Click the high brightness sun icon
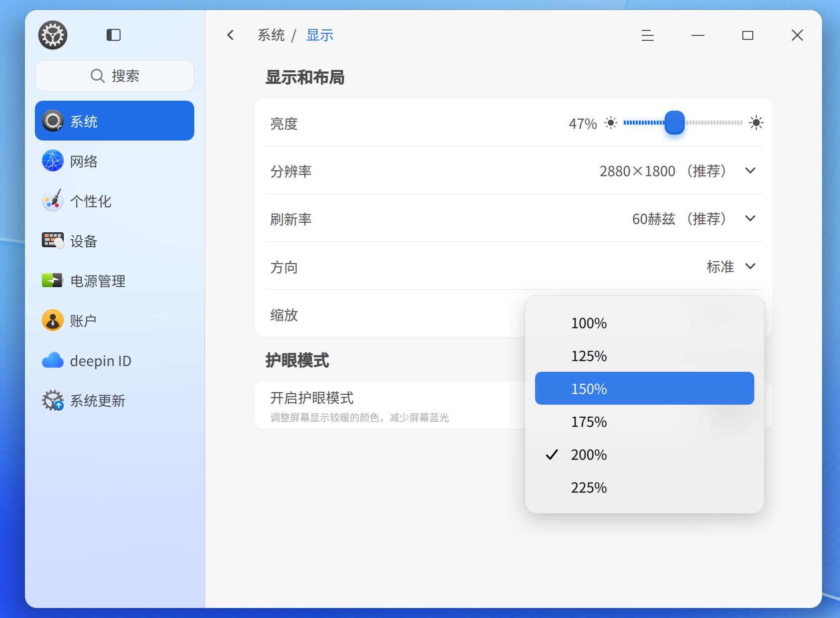Screen dimensions: 840x618 (756, 123)
